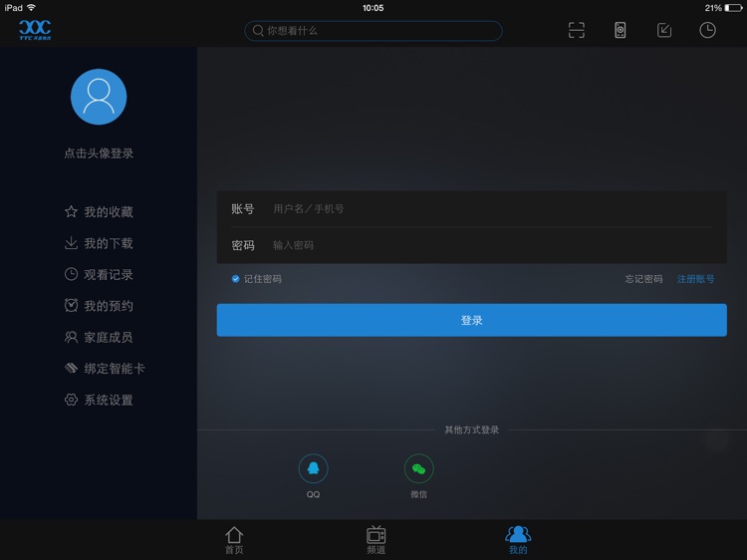Tap the Wi-Fi icon in status bar
The height and width of the screenshot is (560, 747).
point(31,8)
